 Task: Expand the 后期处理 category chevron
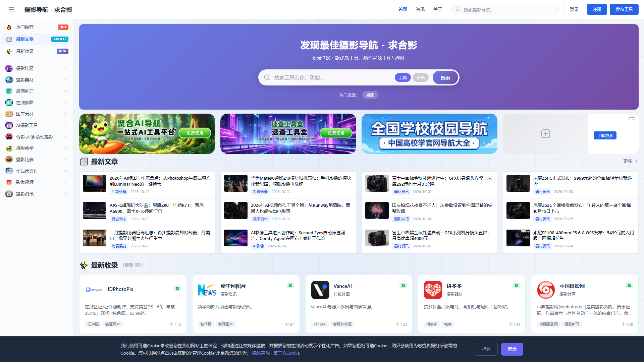click(65, 91)
